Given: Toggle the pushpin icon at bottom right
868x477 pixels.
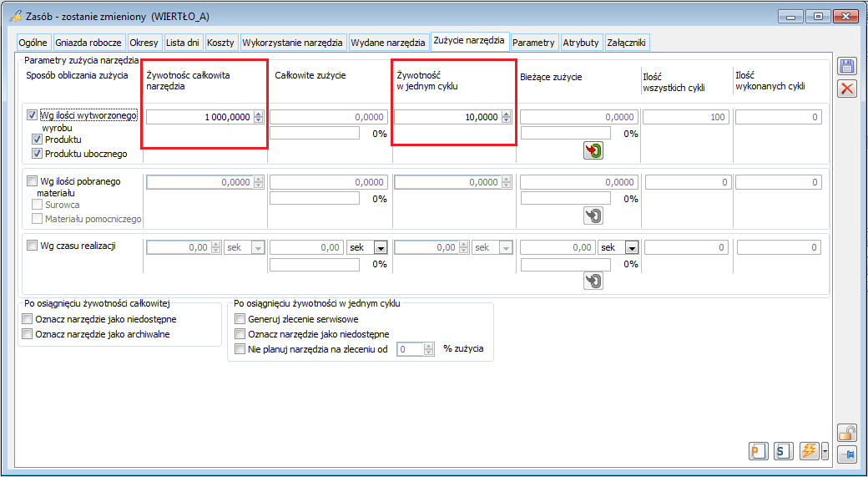Looking at the screenshot, I should pos(846,453).
